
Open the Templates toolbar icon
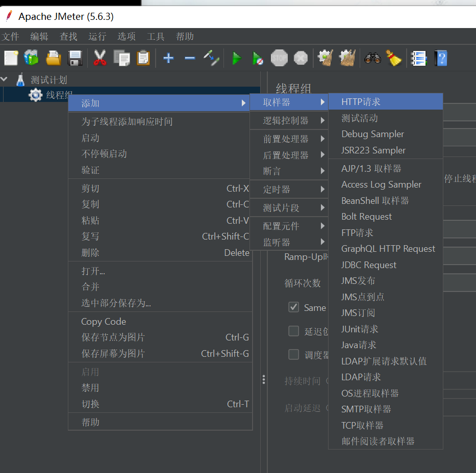point(32,58)
